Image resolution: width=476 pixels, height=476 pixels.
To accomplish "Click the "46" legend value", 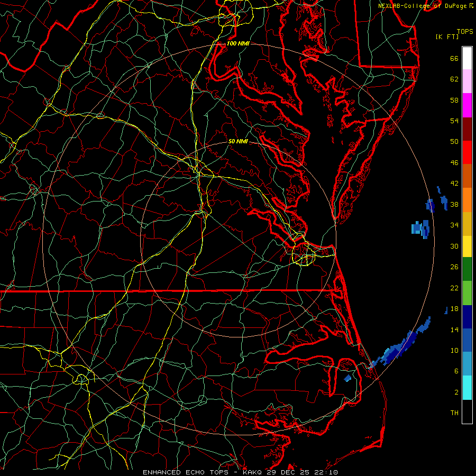I will (x=454, y=163).
